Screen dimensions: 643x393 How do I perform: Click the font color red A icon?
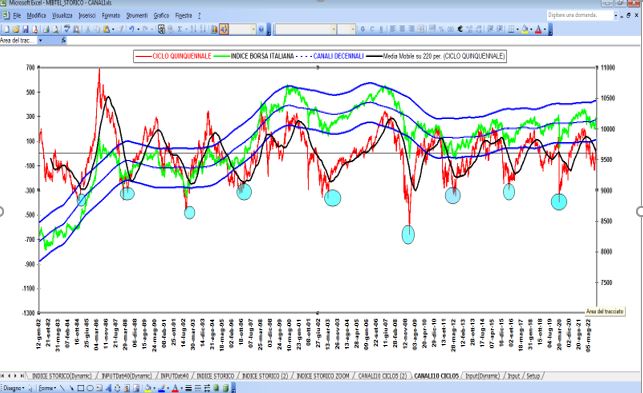point(538,29)
